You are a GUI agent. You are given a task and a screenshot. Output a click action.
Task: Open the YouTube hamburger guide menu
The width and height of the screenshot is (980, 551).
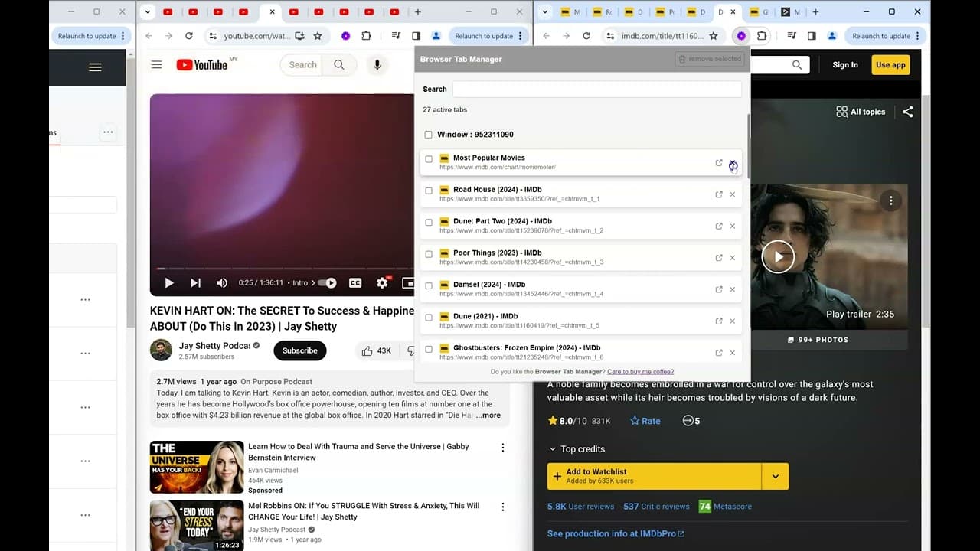pos(156,65)
